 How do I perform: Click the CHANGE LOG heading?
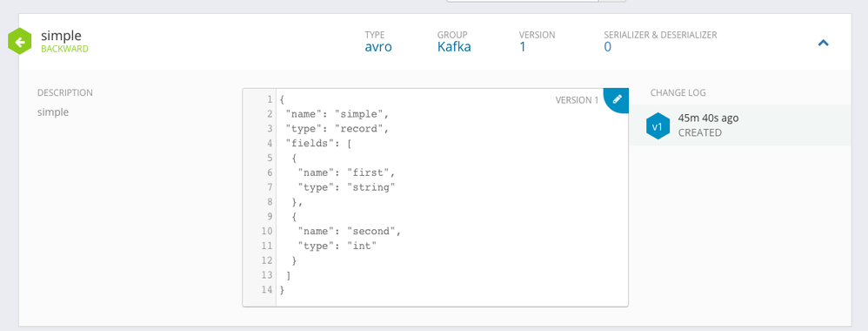coord(678,92)
